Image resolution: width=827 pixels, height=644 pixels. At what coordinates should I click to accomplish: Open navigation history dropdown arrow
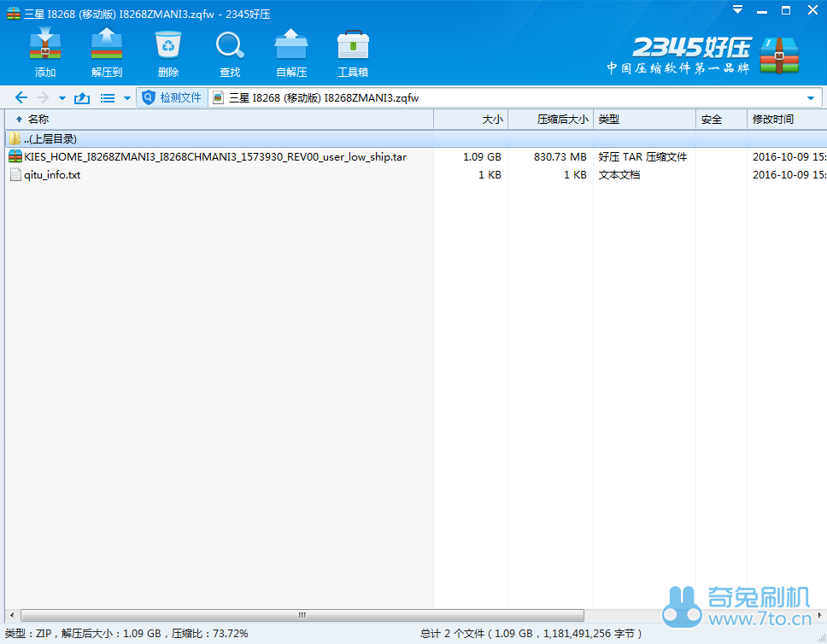point(62,98)
